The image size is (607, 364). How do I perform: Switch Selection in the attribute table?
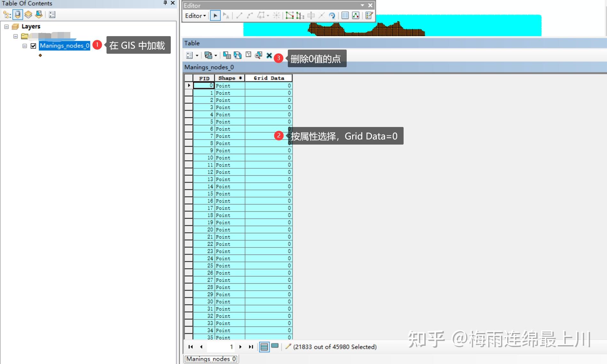coord(238,55)
